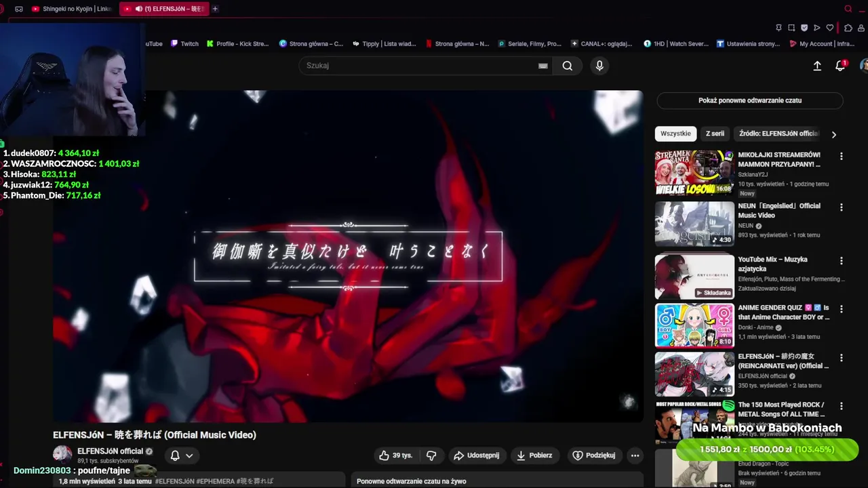Open options menu for ELFENSJóN REINCARNATE video

[x=842, y=357]
